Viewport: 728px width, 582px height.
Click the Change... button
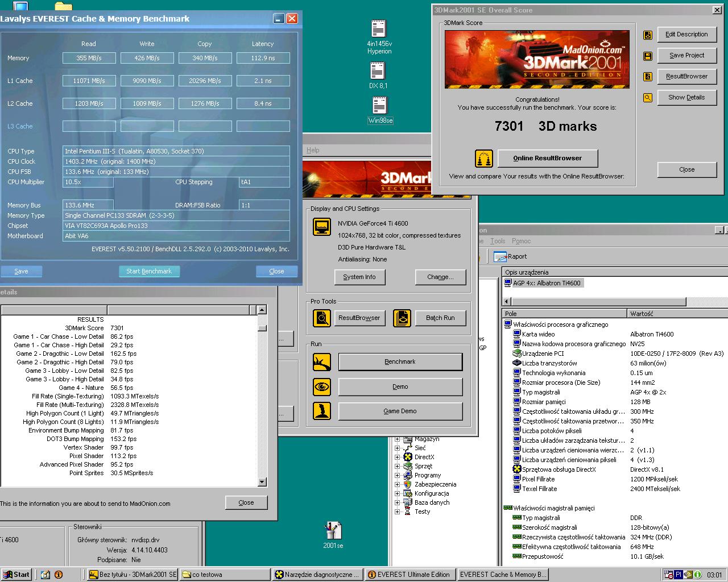click(x=441, y=277)
